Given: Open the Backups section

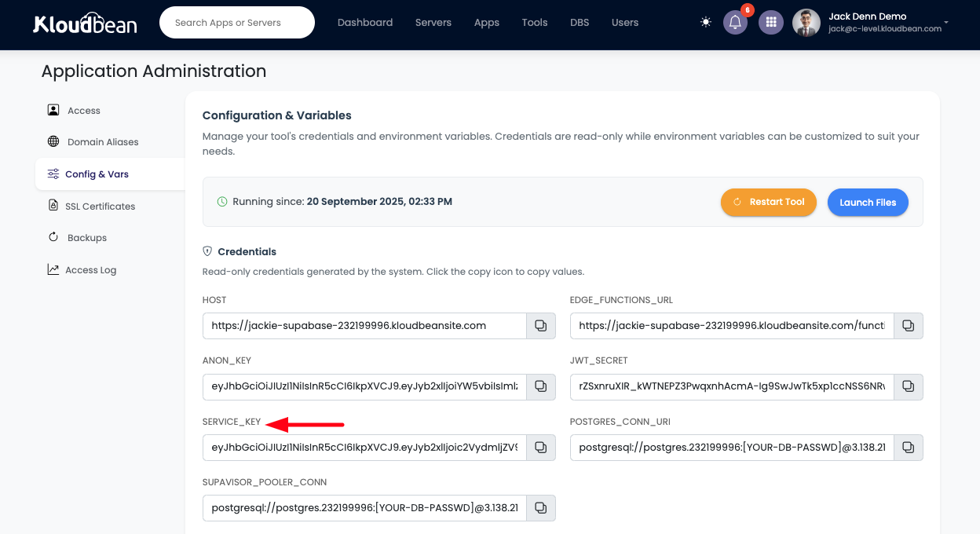Looking at the screenshot, I should [86, 238].
